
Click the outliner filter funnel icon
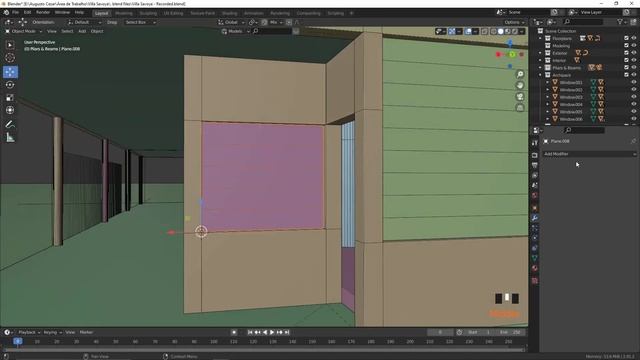620,22
